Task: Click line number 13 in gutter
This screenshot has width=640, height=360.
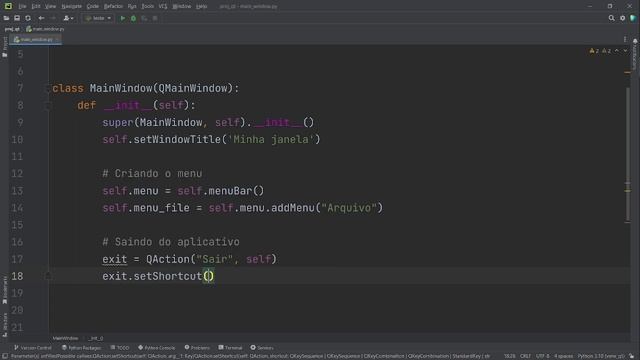Action: [17, 191]
